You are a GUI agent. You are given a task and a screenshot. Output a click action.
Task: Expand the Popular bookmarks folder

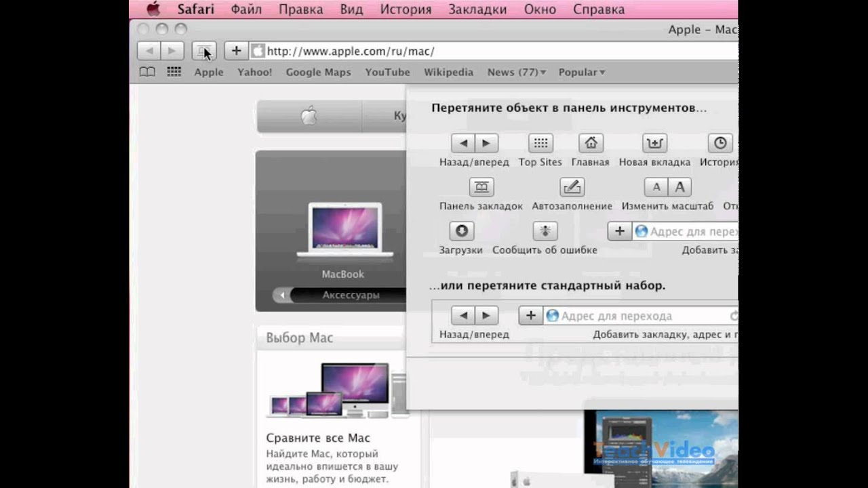(x=582, y=72)
